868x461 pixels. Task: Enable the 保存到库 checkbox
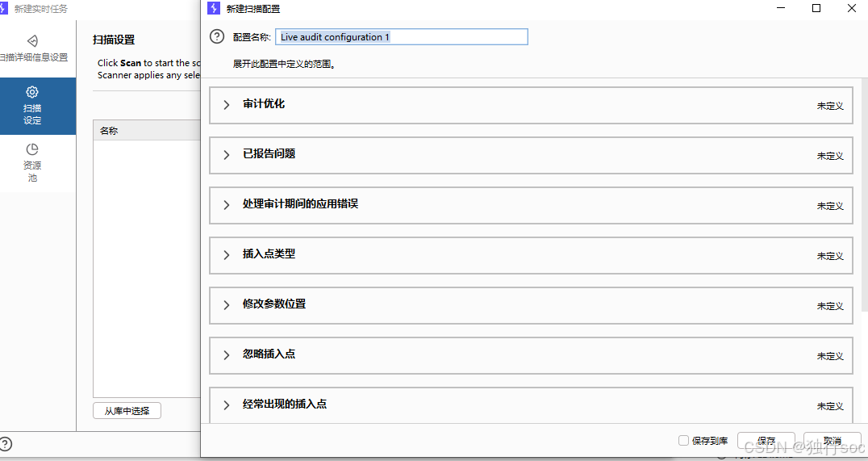click(x=683, y=440)
